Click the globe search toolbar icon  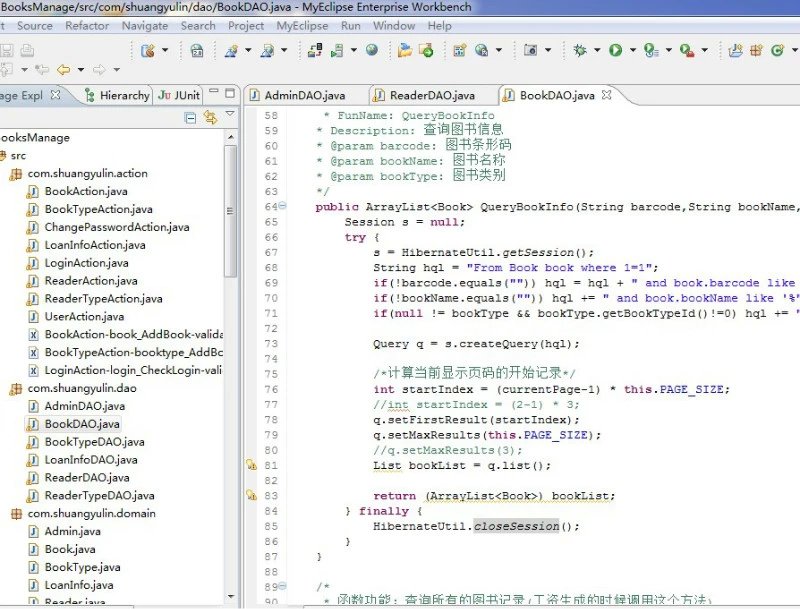(481, 50)
